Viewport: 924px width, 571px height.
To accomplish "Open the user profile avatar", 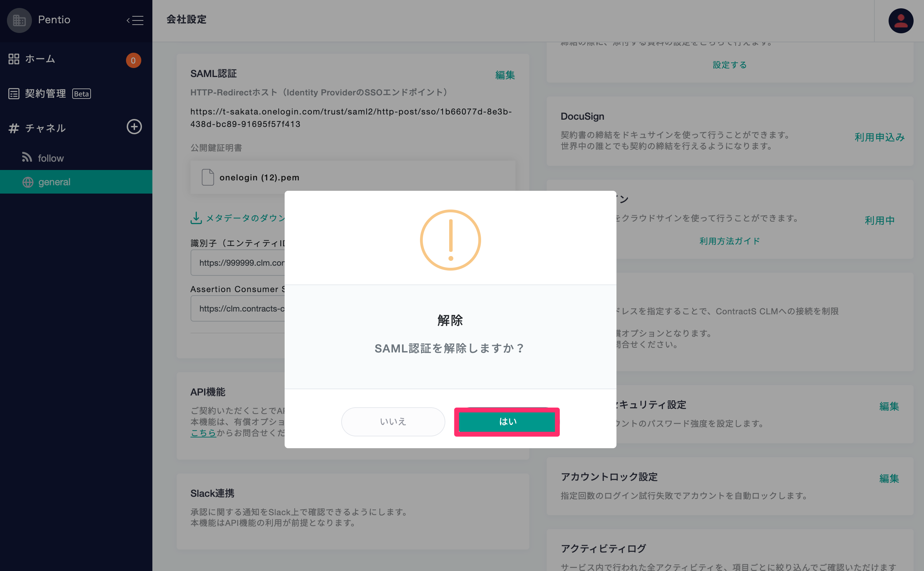I will pos(901,21).
